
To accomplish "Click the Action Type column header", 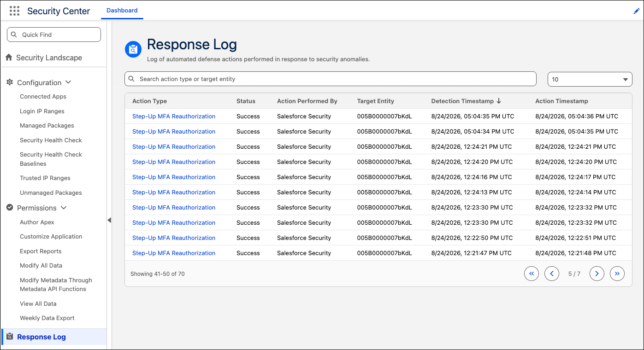I will point(149,101).
